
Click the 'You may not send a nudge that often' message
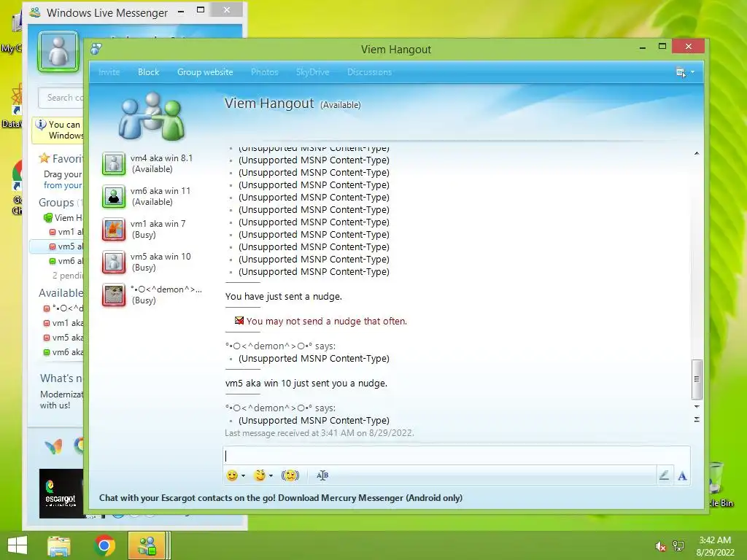[326, 321]
